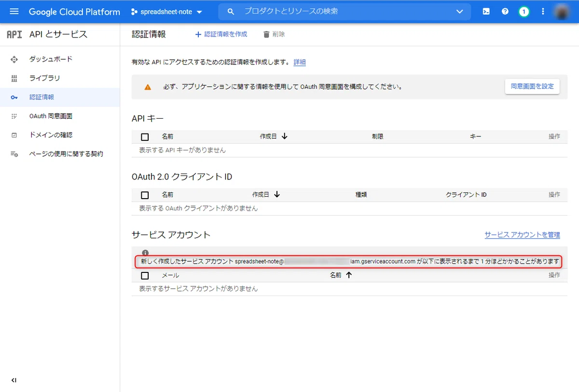Click the ページの使用に関する契約 icon
The height and width of the screenshot is (392, 579).
pyautogui.click(x=14, y=154)
